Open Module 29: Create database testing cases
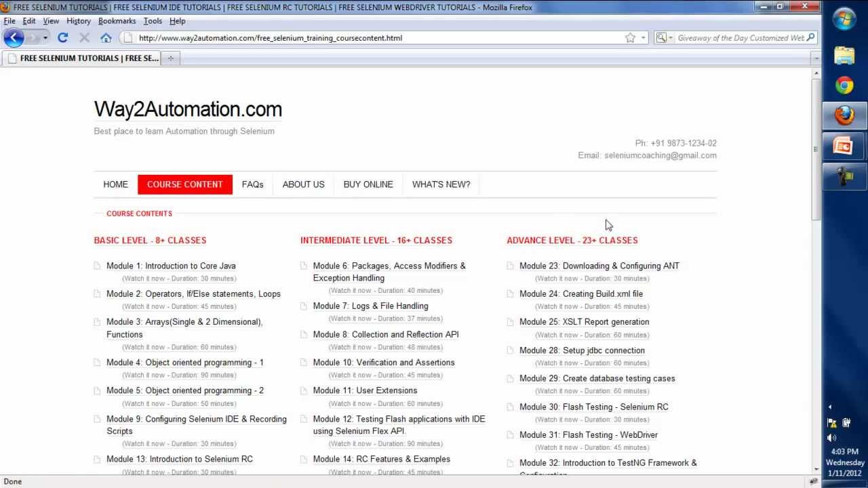This screenshot has width=868, height=488. [x=597, y=378]
